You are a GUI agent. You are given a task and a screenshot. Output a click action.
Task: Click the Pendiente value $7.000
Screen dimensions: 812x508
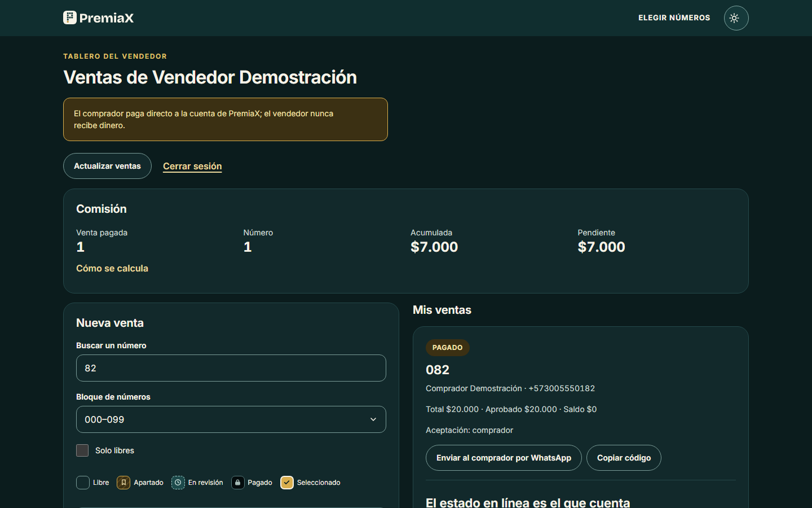(x=601, y=247)
